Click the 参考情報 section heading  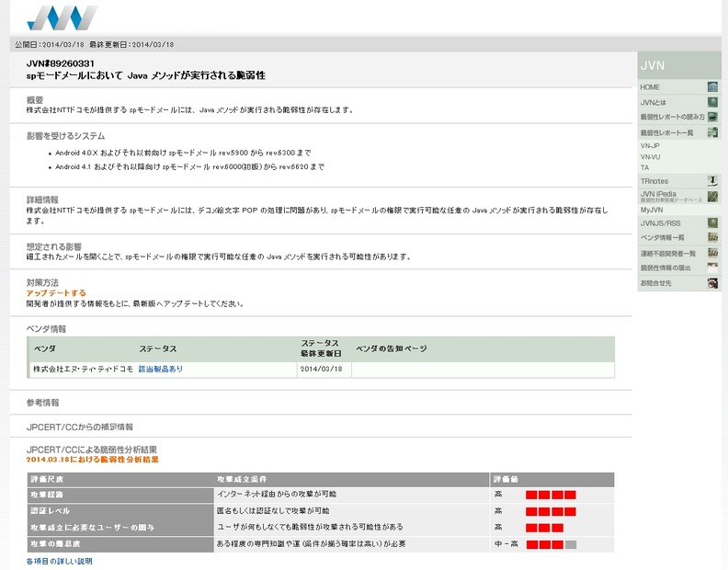(x=42, y=403)
